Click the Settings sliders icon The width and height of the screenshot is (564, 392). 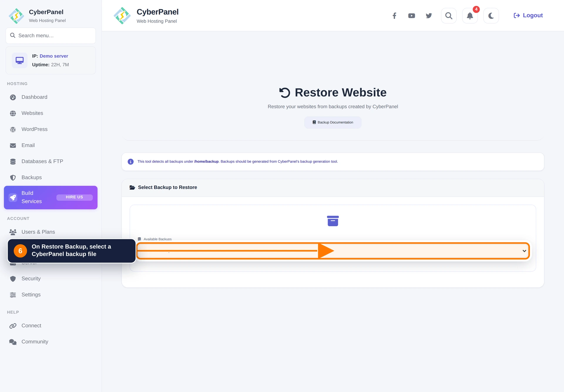(x=13, y=295)
